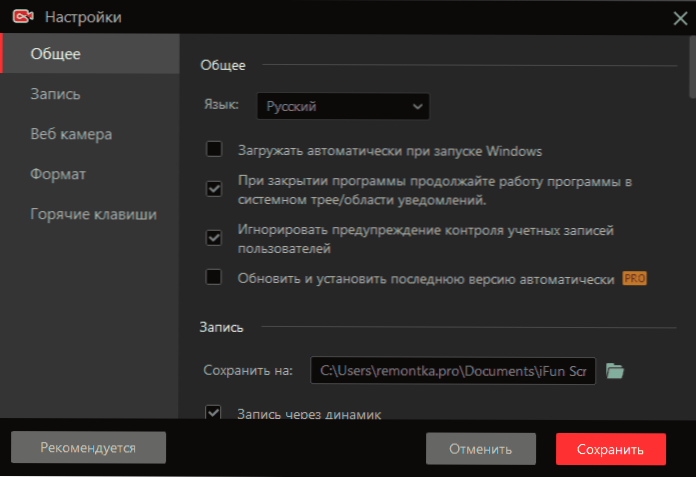696x477 pixels.
Task: Toggle Запись через динамик checkbox
Action: click(214, 412)
